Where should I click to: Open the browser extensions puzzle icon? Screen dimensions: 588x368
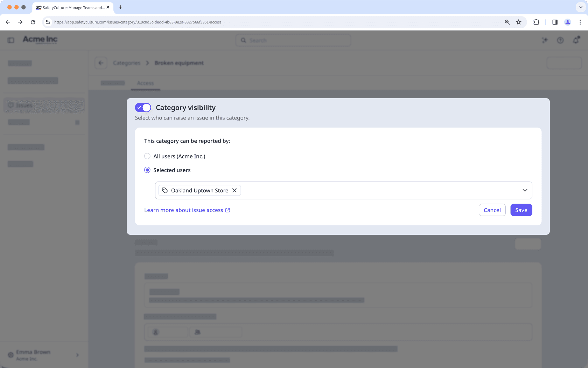[x=536, y=22]
